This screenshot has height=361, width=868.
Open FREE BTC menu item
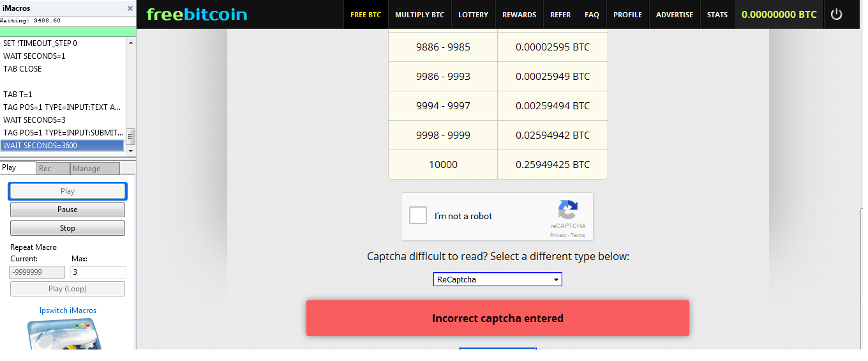point(366,15)
